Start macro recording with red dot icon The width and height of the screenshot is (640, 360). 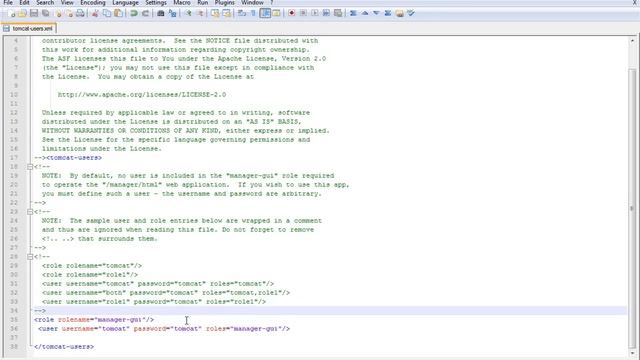point(291,13)
